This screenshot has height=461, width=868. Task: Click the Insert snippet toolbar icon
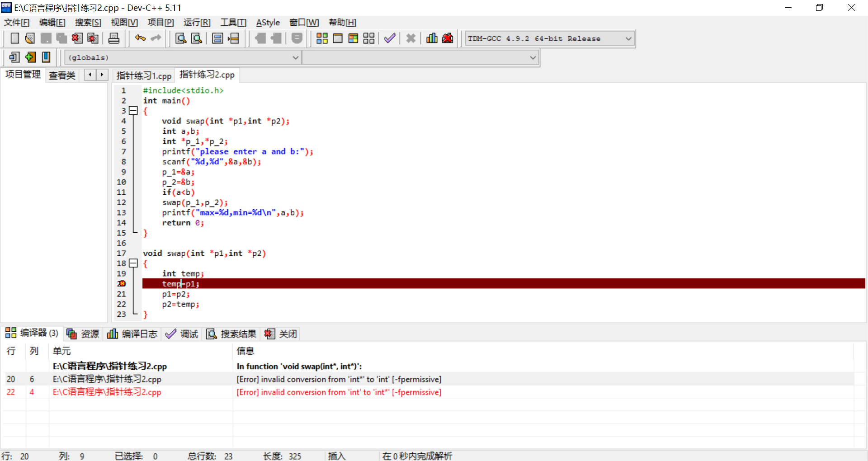click(14, 57)
